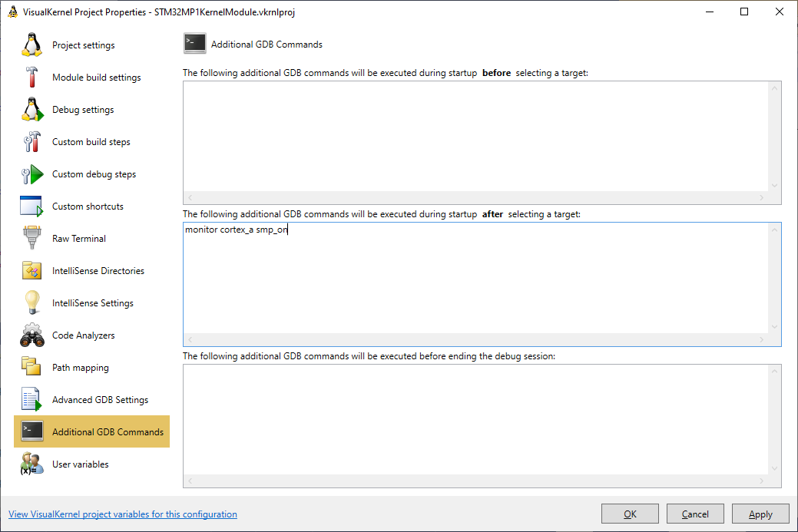Open the User variables page
Screen dimensions: 798x532
81,464
